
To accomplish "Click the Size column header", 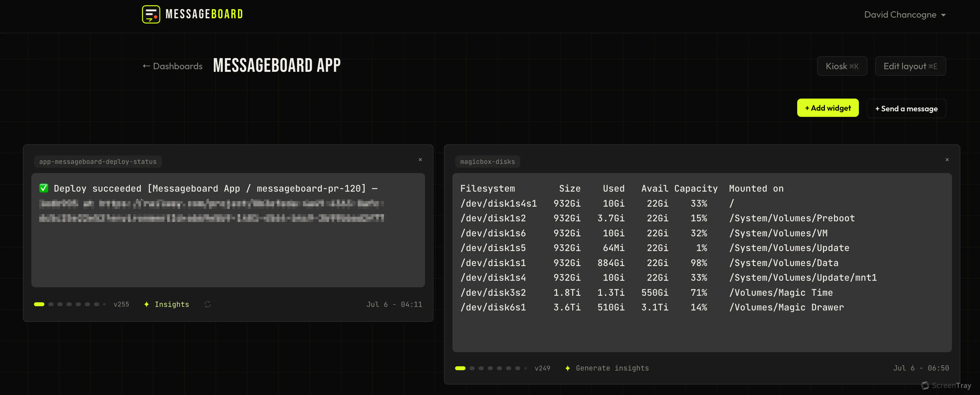I will coord(570,188).
